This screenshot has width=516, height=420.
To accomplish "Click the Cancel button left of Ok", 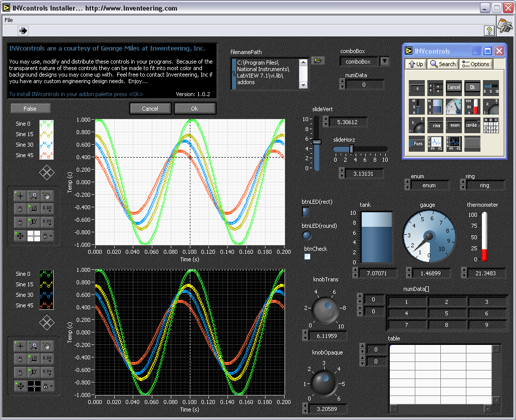I will (x=150, y=109).
